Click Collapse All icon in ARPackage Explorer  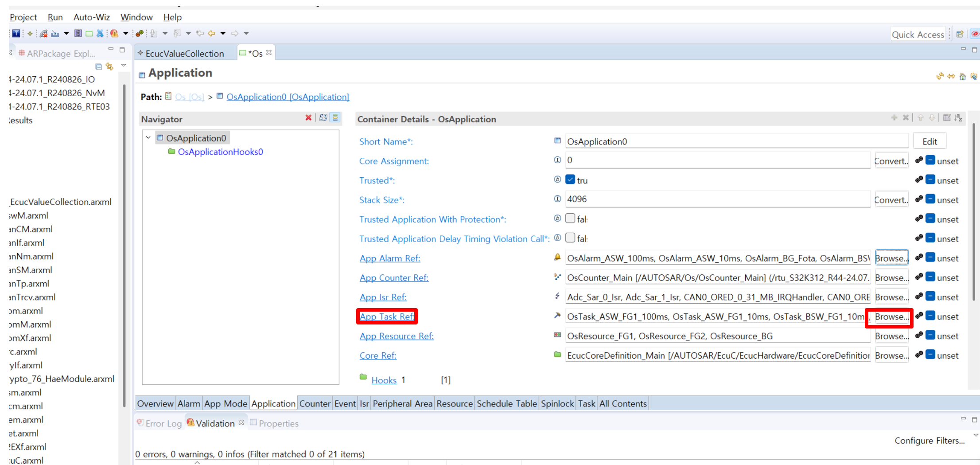98,67
